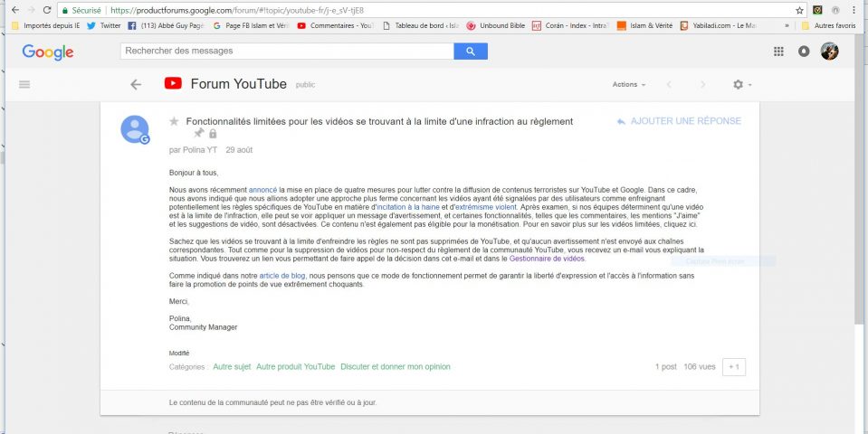Open the hamburger side menu

(x=24, y=85)
